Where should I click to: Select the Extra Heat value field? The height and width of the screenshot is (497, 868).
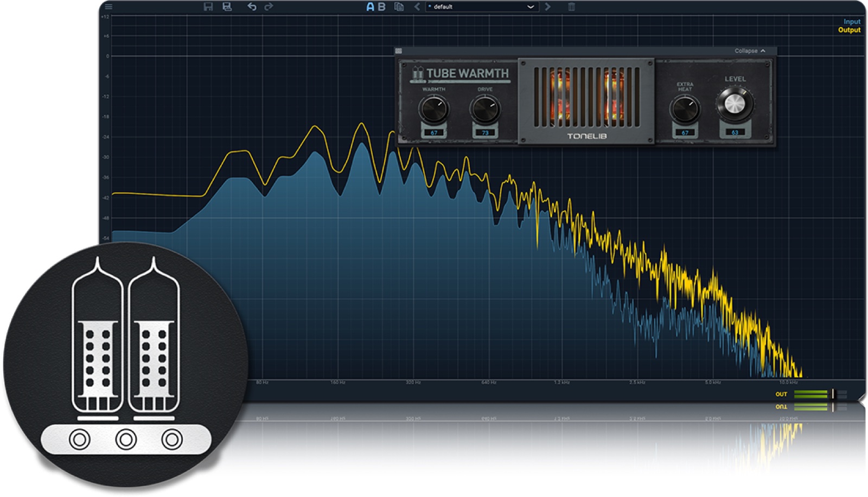click(685, 132)
